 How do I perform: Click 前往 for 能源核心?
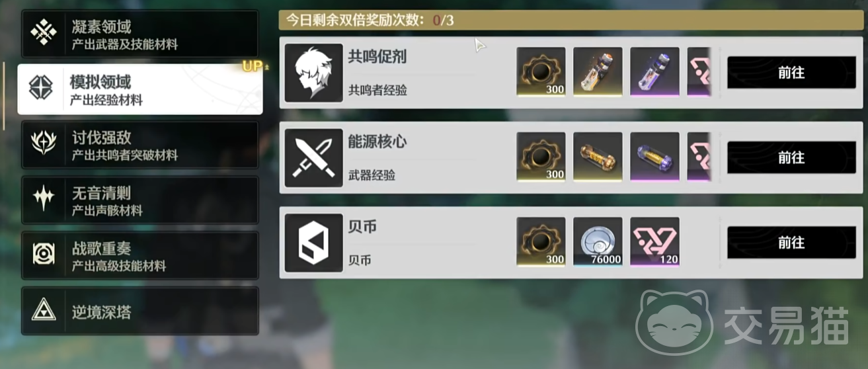click(x=791, y=157)
